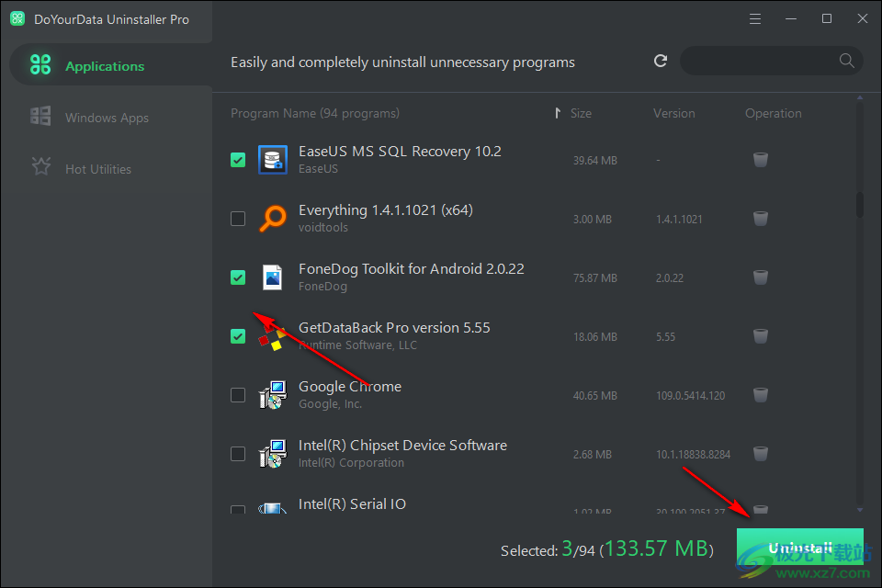This screenshot has height=588, width=882.
Task: Click trash icon for GetDataBack Pro
Action: (761, 336)
